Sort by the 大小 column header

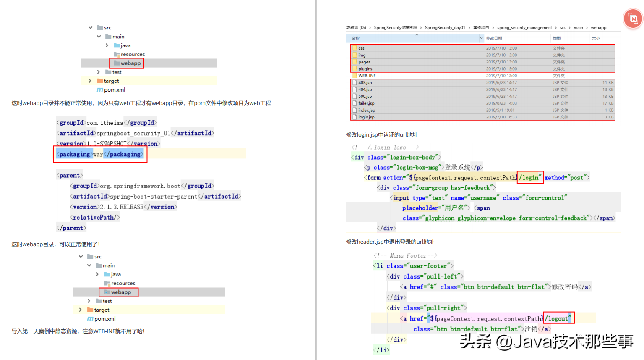click(596, 38)
